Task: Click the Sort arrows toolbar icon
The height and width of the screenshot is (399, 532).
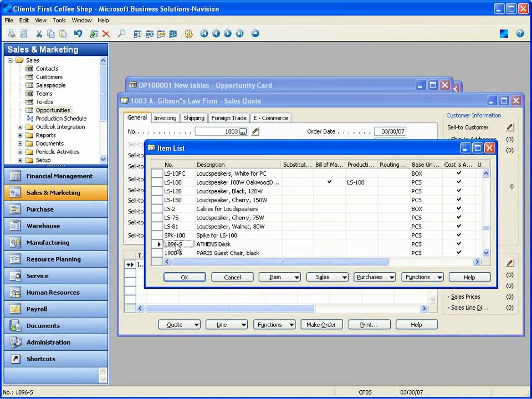Action: click(x=188, y=34)
